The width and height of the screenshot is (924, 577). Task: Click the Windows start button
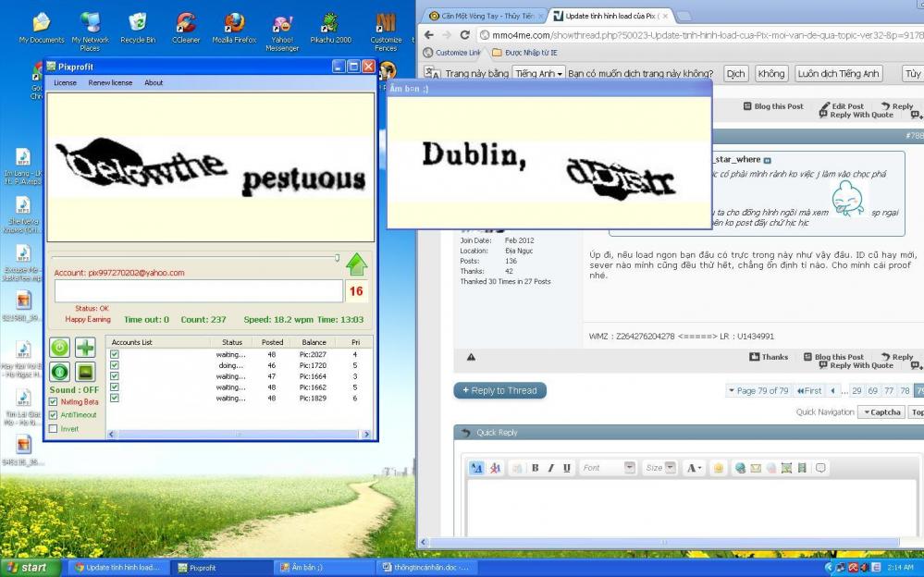pyautogui.click(x=31, y=567)
